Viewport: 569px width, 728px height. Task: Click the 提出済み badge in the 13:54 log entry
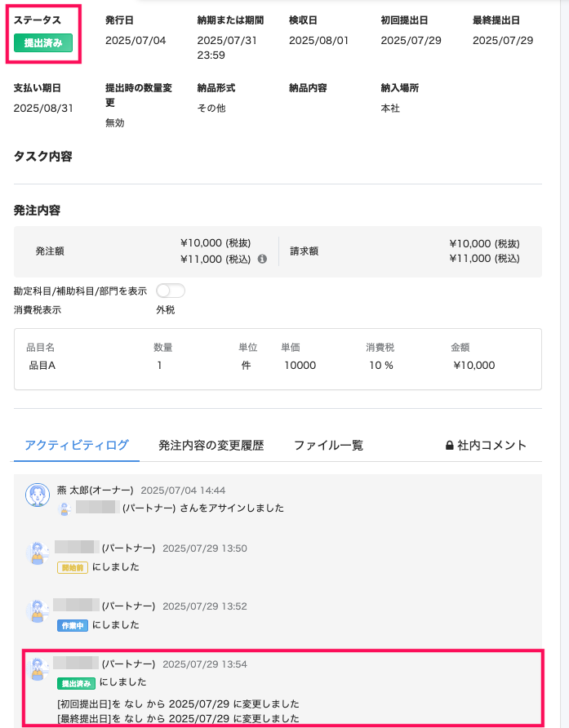[76, 683]
